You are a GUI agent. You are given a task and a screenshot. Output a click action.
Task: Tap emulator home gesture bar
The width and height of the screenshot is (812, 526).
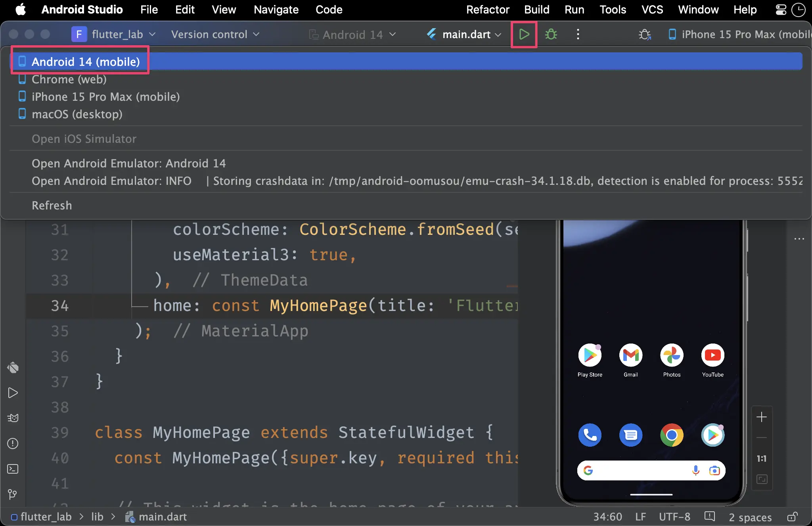(x=651, y=495)
